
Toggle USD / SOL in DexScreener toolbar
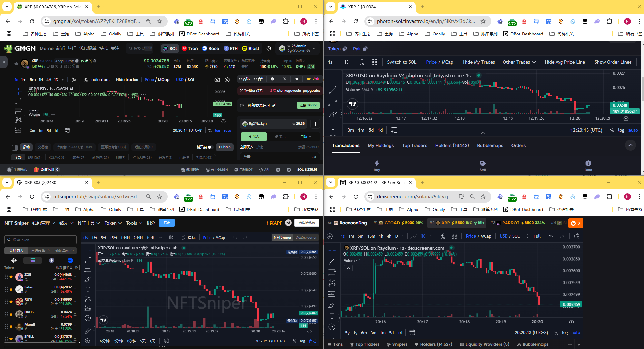tap(509, 236)
